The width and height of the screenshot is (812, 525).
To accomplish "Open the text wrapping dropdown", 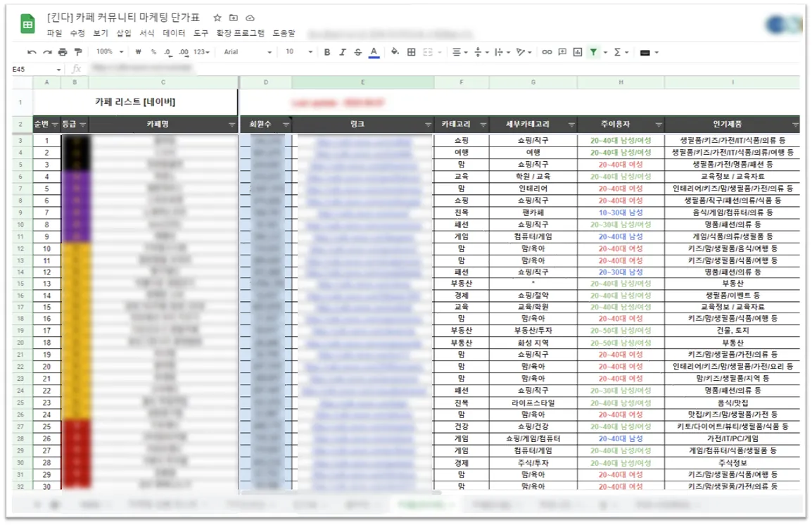I will pos(502,52).
